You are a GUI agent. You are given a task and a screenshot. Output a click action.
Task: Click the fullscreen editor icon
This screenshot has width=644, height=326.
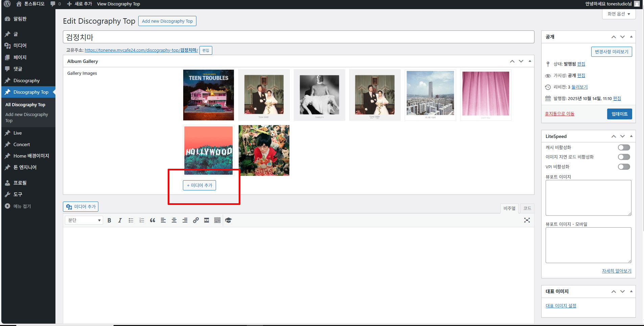527,220
